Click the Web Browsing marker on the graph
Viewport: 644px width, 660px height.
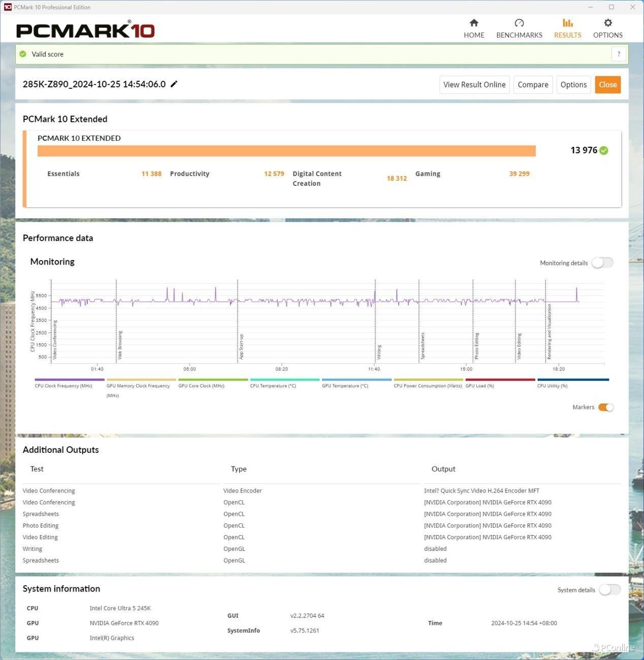tap(120, 345)
